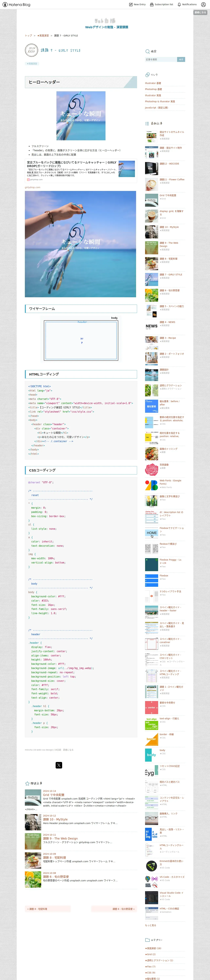The width and height of the screenshot is (210, 980).
Task: Open sidebar entry 課題 9 - The Web Design
Action: (x=169, y=245)
